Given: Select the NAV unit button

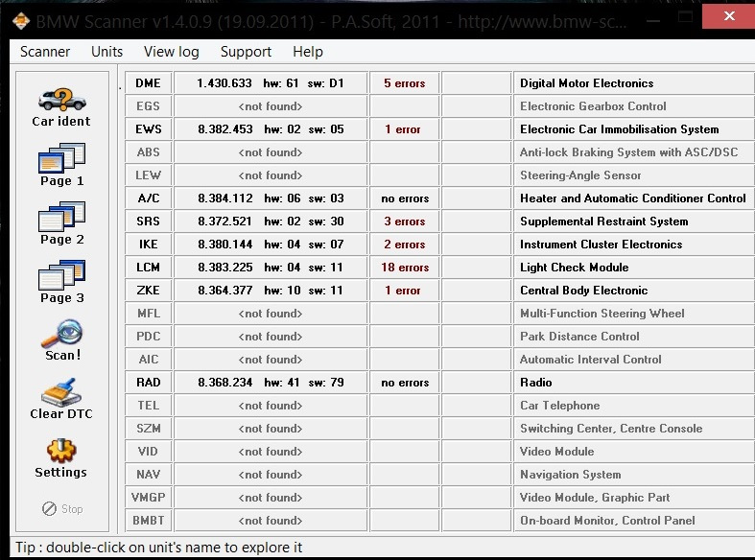Looking at the screenshot, I should [x=149, y=475].
